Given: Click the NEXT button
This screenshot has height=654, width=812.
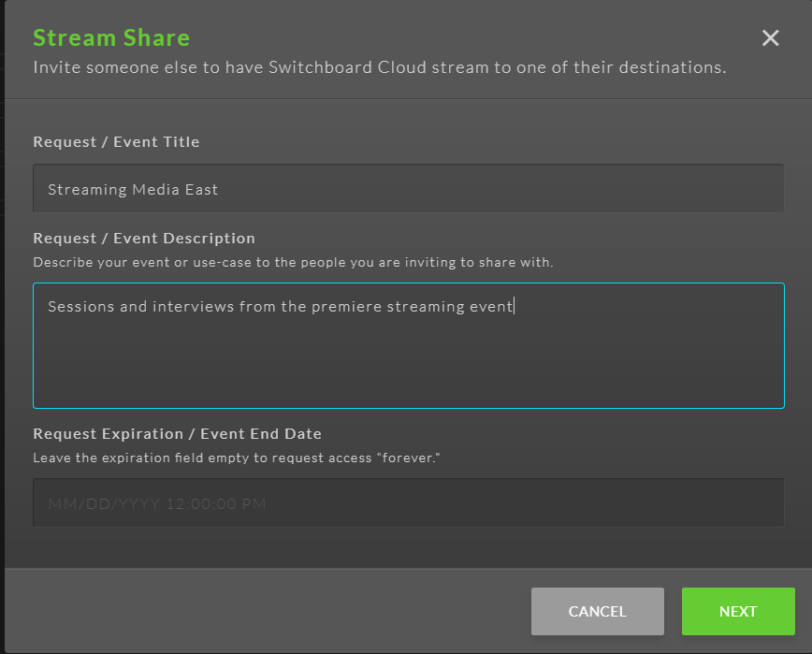Looking at the screenshot, I should pos(738,611).
